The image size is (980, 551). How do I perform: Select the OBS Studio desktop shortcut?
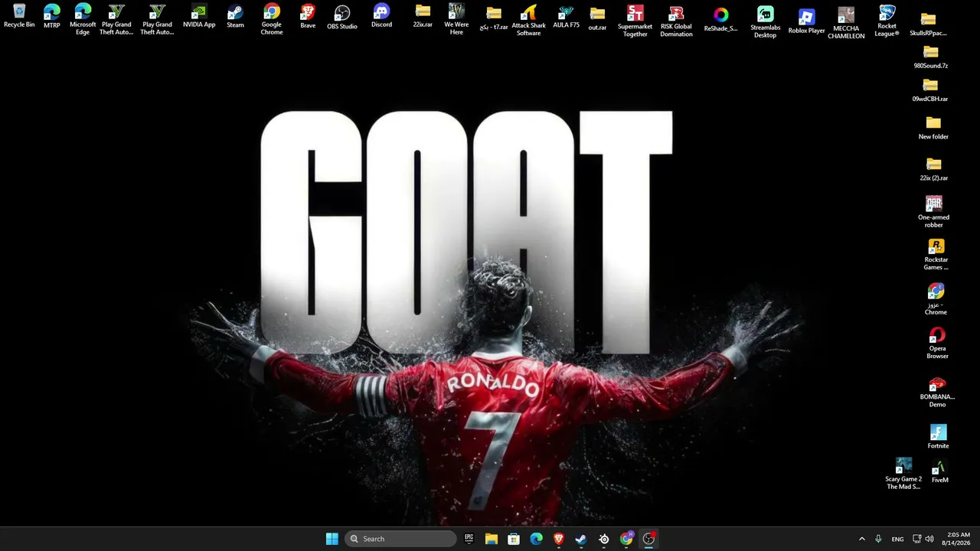pyautogui.click(x=342, y=18)
